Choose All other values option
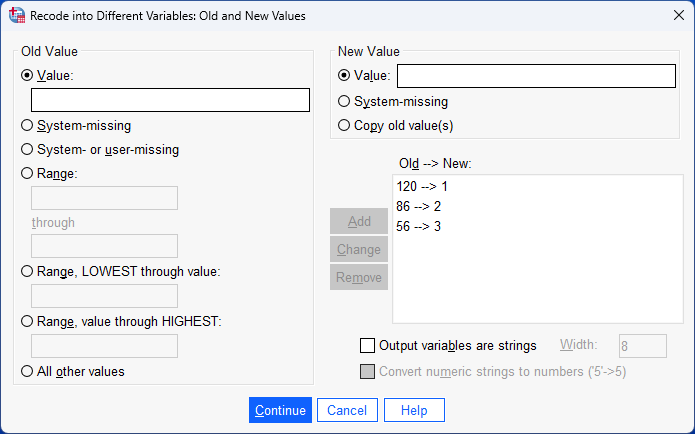This screenshot has height=434, width=695. (x=28, y=371)
